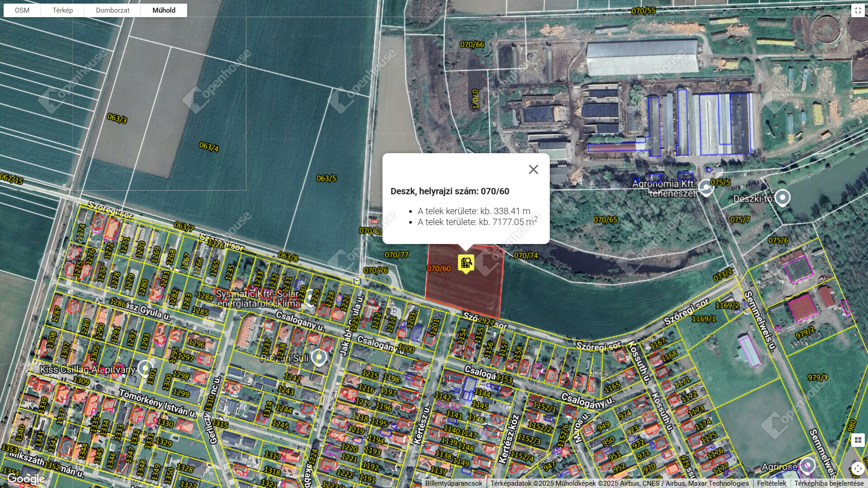
Task: Select the Térkép map view tab
Action: [62, 10]
